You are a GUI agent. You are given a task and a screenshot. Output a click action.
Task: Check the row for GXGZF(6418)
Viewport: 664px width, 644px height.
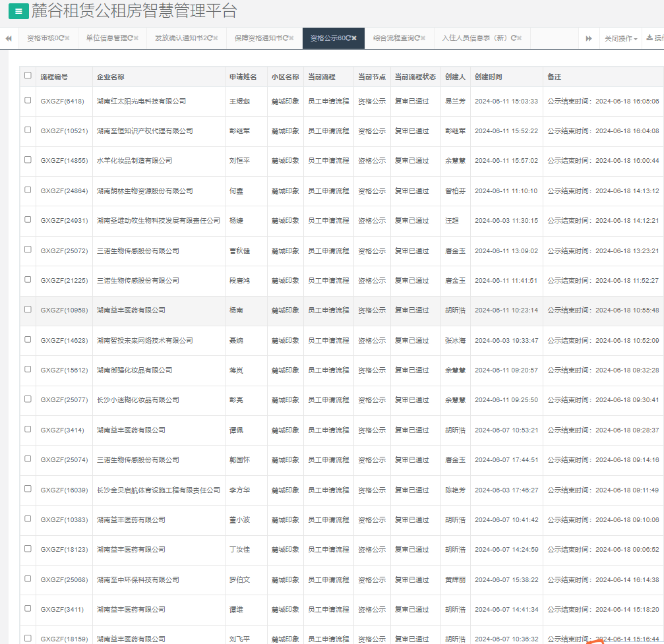coord(28,100)
